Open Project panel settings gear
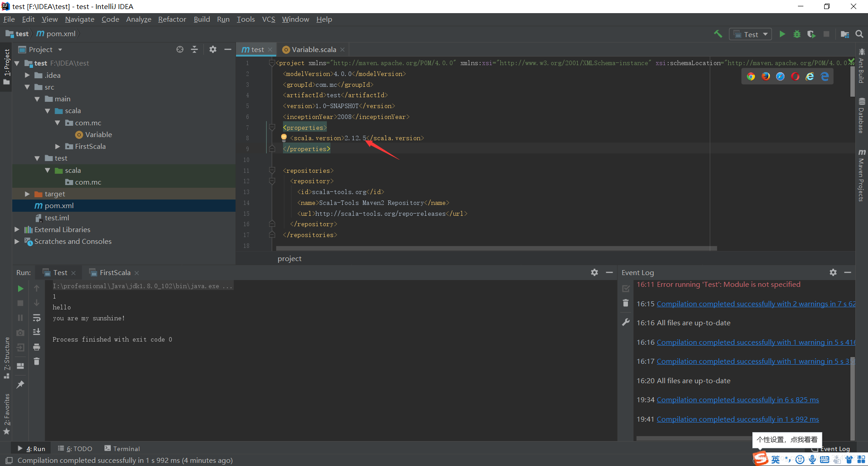This screenshot has height=466, width=868. pos(213,49)
